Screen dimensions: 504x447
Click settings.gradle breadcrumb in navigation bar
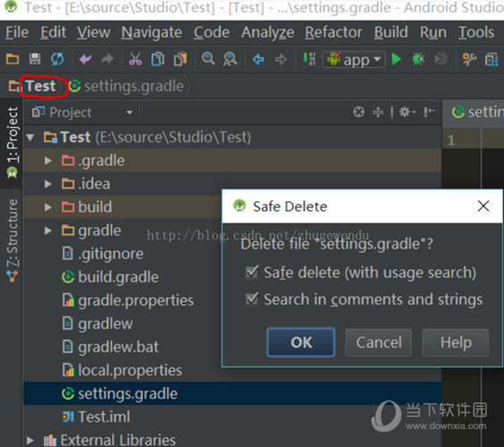pos(134,86)
